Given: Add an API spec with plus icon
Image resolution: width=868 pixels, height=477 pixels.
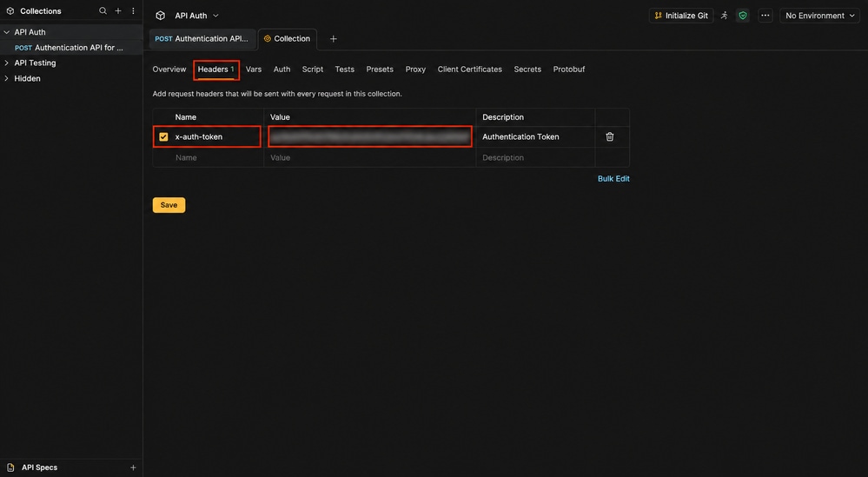Looking at the screenshot, I should click(133, 467).
